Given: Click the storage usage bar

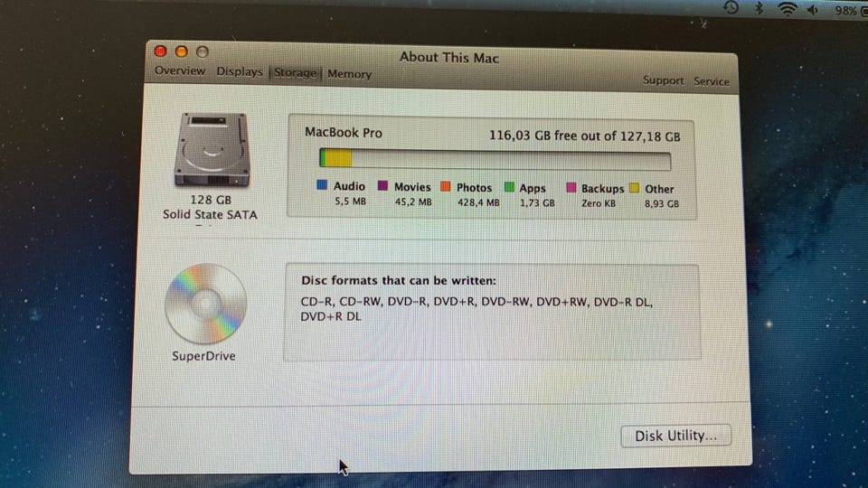Looking at the screenshot, I should click(495, 159).
